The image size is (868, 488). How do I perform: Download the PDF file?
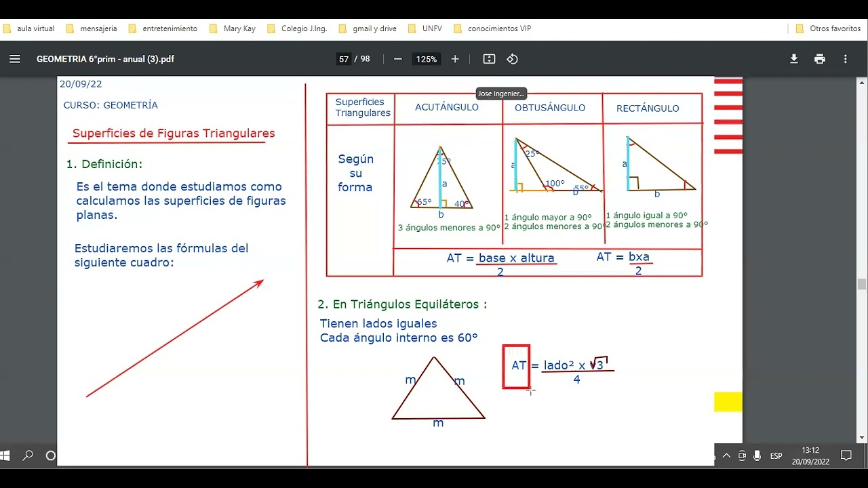(794, 59)
